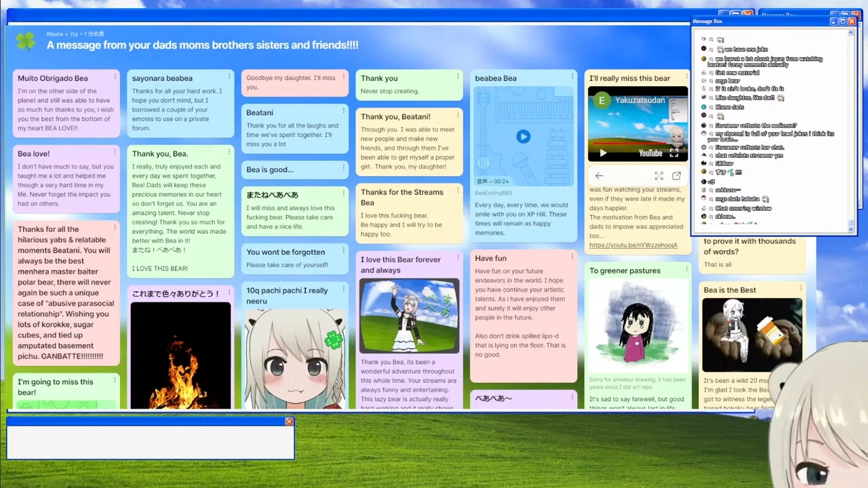Open menu on 10q pachi pachi card
Screen dimensions: 868x488
344,289
